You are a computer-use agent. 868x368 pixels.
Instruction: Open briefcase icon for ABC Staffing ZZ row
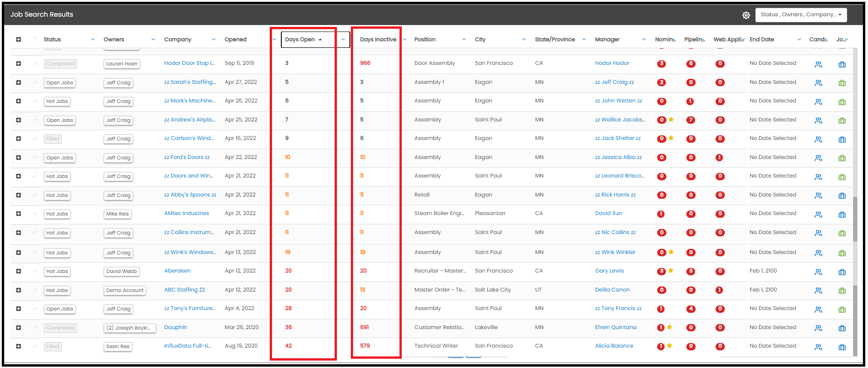(842, 291)
